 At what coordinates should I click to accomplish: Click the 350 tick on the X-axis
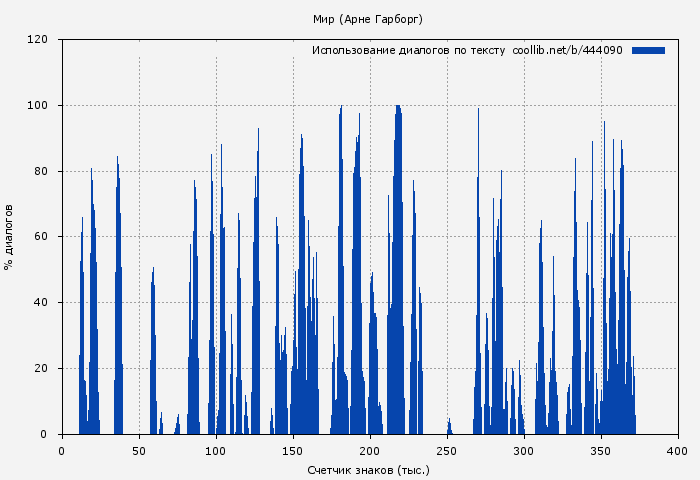click(601, 451)
